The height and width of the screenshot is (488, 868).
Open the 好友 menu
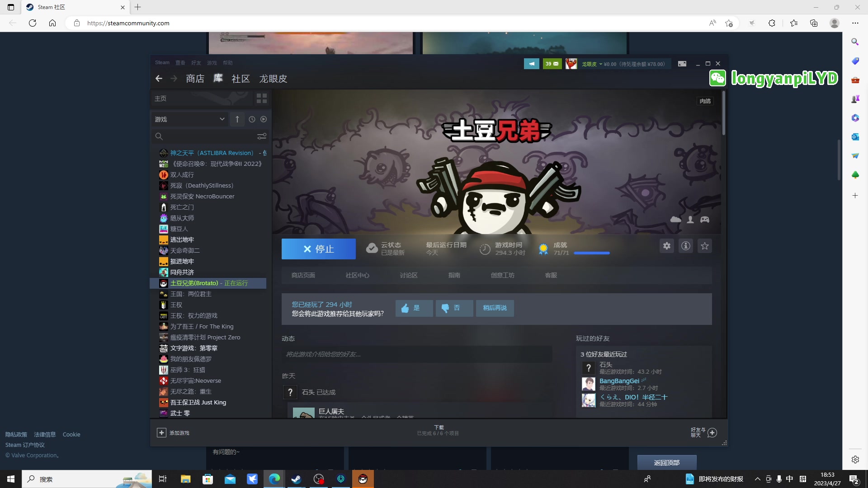coord(196,63)
